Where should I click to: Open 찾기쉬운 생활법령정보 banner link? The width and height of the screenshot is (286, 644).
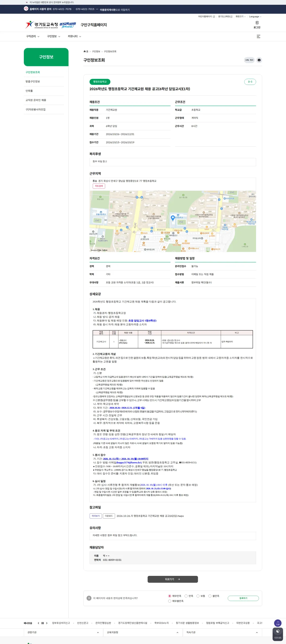[187, 623]
